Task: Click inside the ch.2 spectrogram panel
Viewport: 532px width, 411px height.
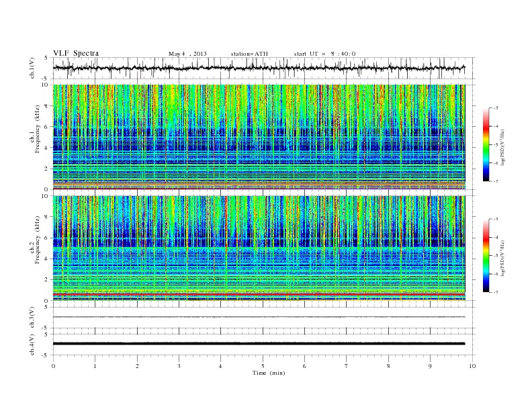Action: tap(259, 248)
